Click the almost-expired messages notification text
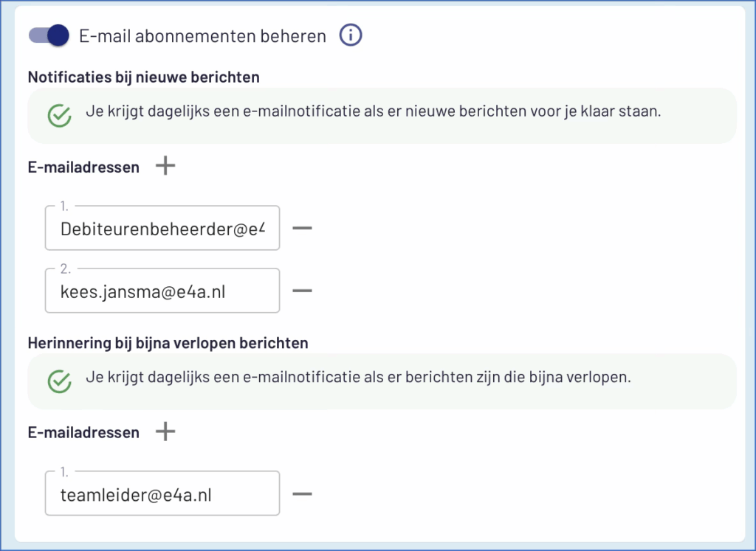This screenshot has height=551, width=756. tap(357, 378)
